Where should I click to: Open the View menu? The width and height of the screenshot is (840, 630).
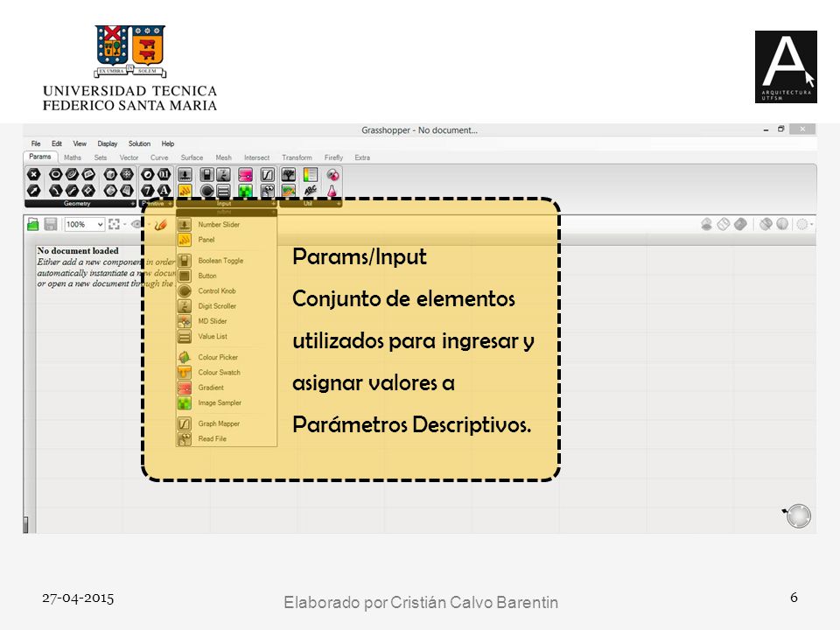80,143
